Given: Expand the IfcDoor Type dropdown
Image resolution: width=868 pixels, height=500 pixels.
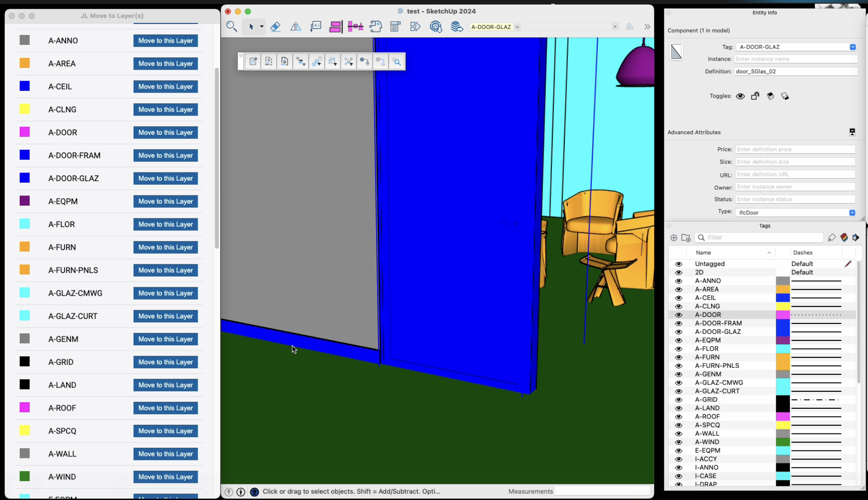Looking at the screenshot, I should (x=852, y=212).
